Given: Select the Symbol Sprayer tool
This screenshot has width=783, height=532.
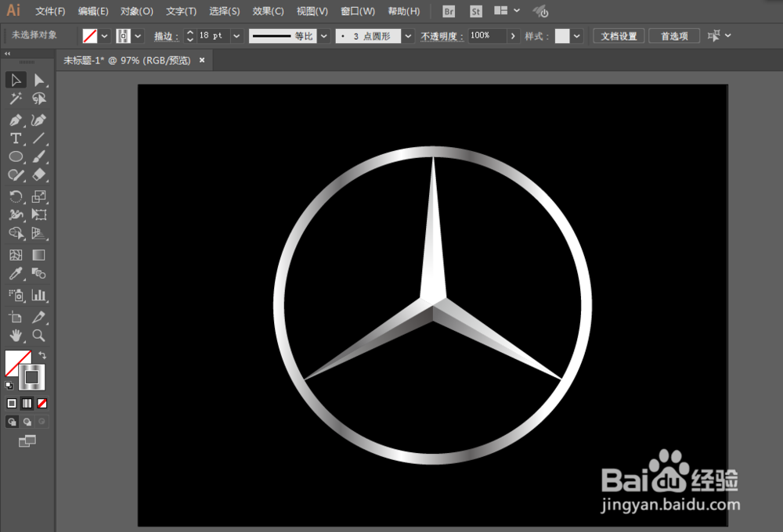Looking at the screenshot, I should coord(16,296).
